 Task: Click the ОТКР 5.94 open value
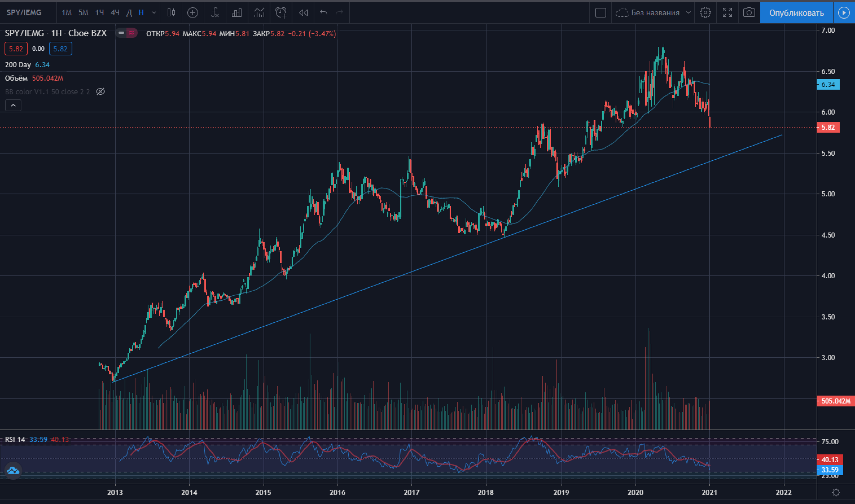point(163,34)
